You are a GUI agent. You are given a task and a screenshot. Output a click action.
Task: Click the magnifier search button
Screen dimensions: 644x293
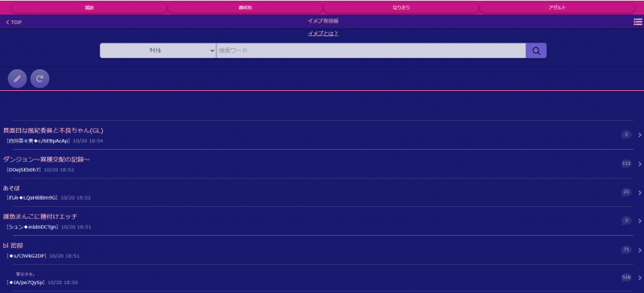[536, 51]
